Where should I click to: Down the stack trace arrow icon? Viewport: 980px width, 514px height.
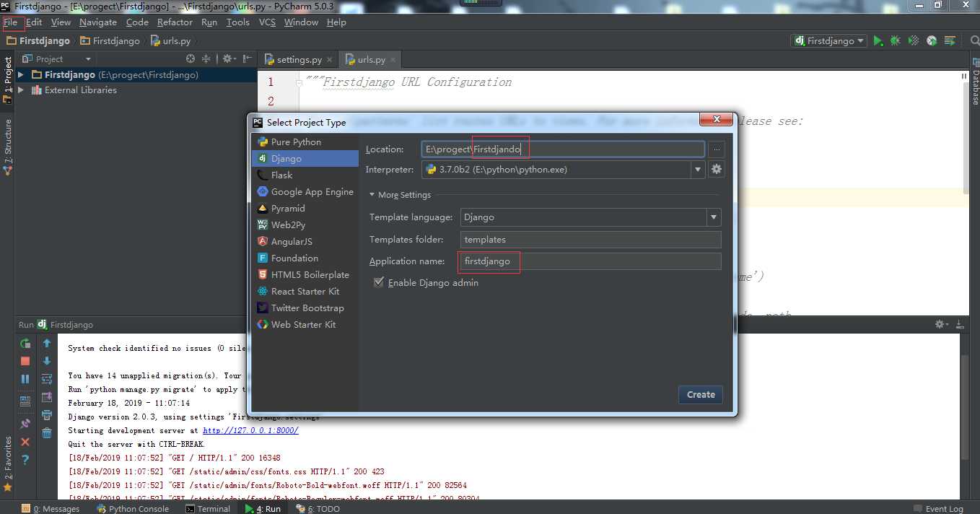click(47, 361)
